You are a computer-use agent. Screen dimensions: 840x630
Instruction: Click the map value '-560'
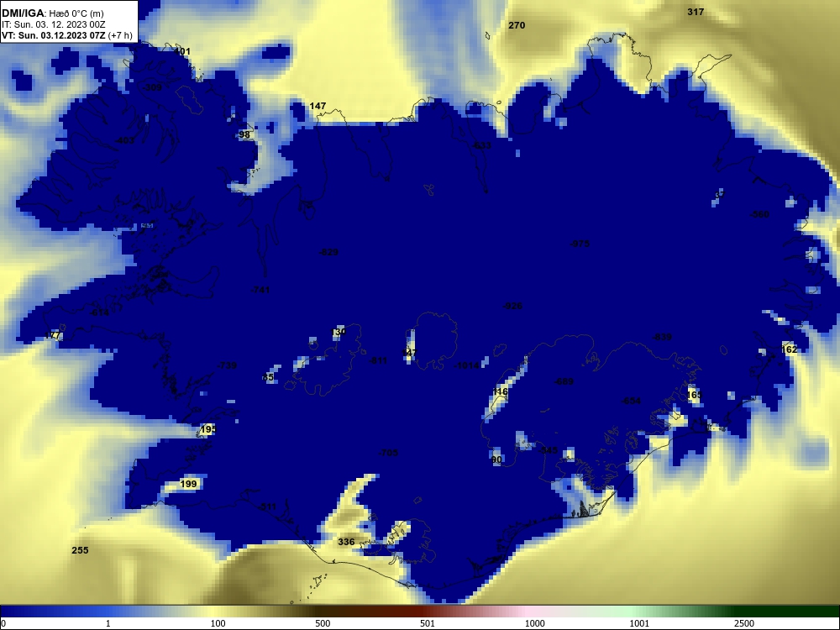(759, 214)
